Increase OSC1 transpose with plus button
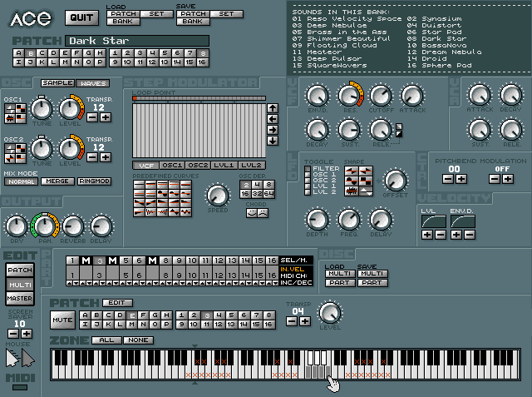This screenshot has height=397, width=532. (x=105, y=118)
